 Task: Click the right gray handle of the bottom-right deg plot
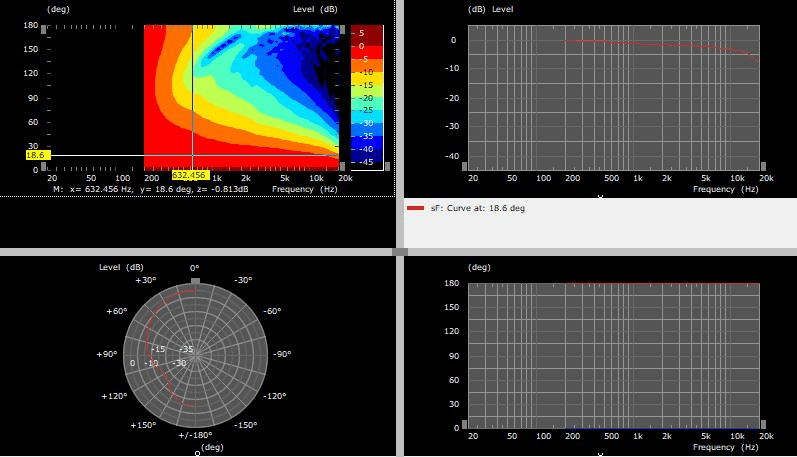tap(763, 424)
